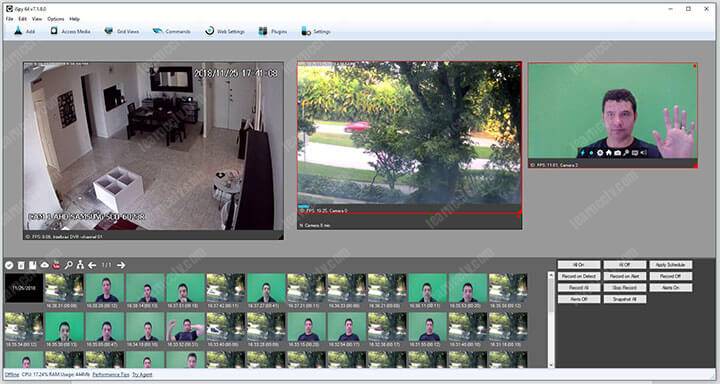
Task: Open Web Settings in the toolbar
Action: click(225, 31)
